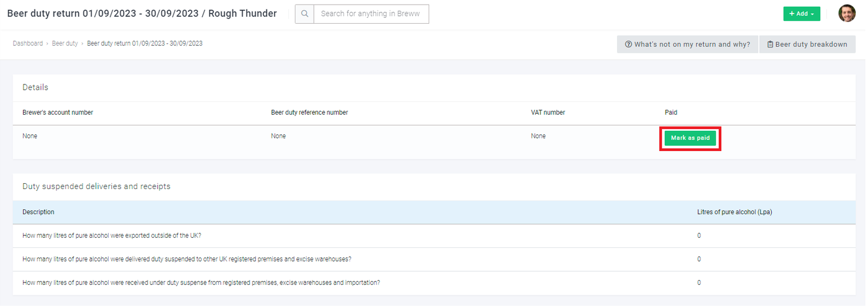868x308 pixels.
Task: Click None under VAT number
Action: tap(538, 136)
